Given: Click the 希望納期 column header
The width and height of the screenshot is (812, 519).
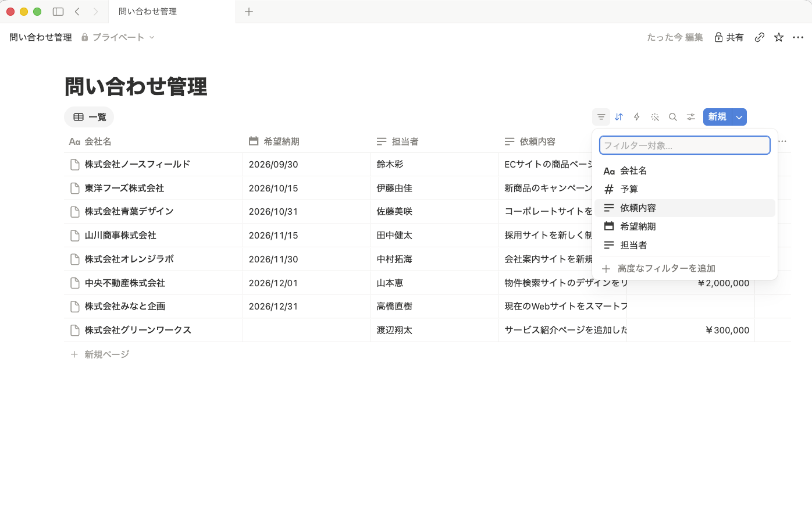Looking at the screenshot, I should point(307,141).
